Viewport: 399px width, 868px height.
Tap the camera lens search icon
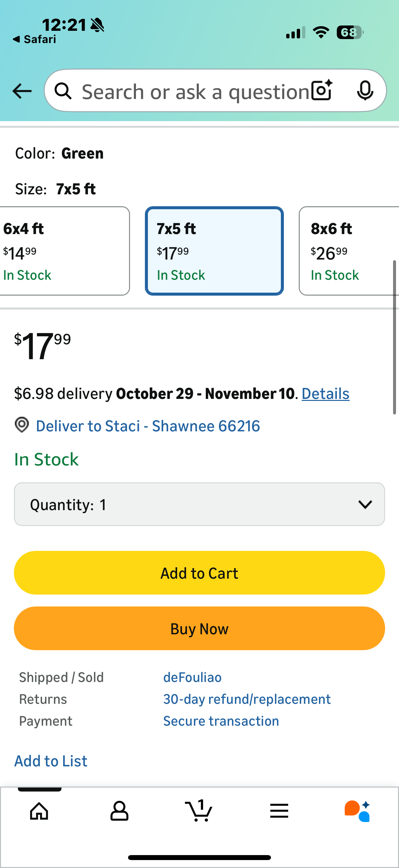click(322, 90)
